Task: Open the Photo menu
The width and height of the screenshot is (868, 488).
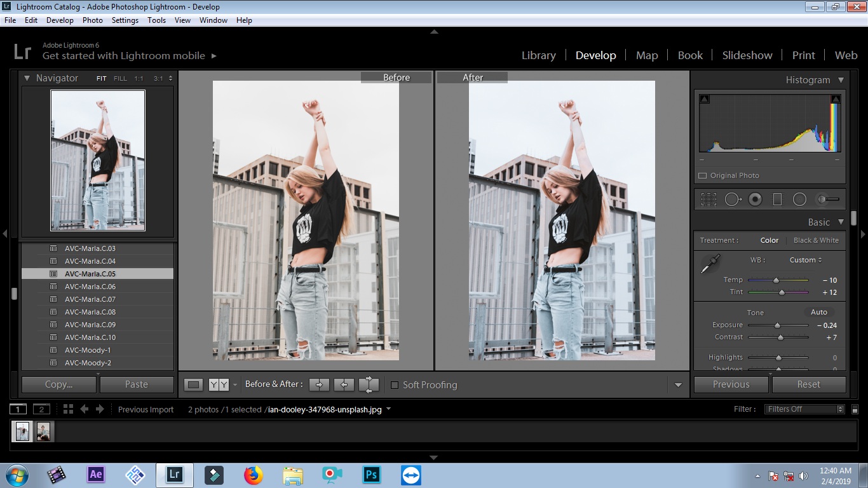Action: point(93,20)
